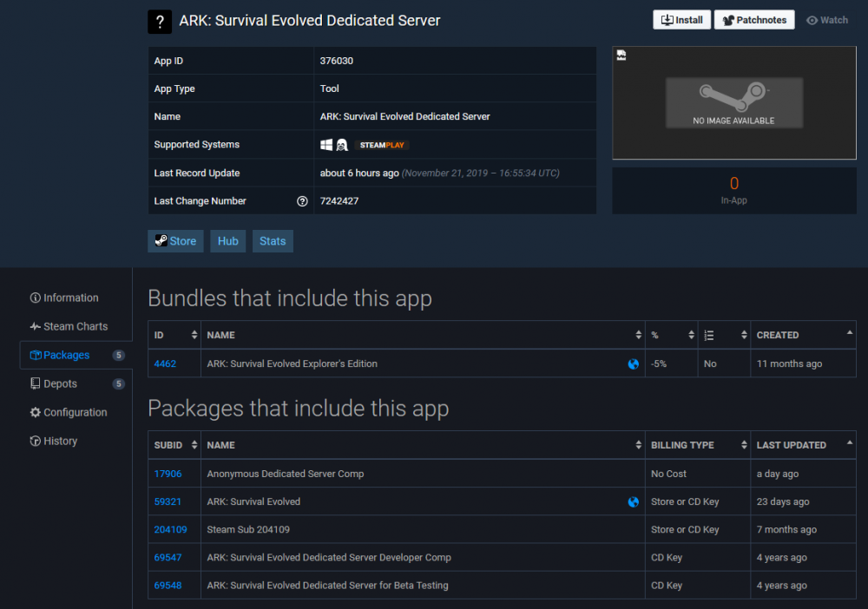The height and width of the screenshot is (609, 868).
Task: Sort packages table by Name column
Action: tap(423, 445)
